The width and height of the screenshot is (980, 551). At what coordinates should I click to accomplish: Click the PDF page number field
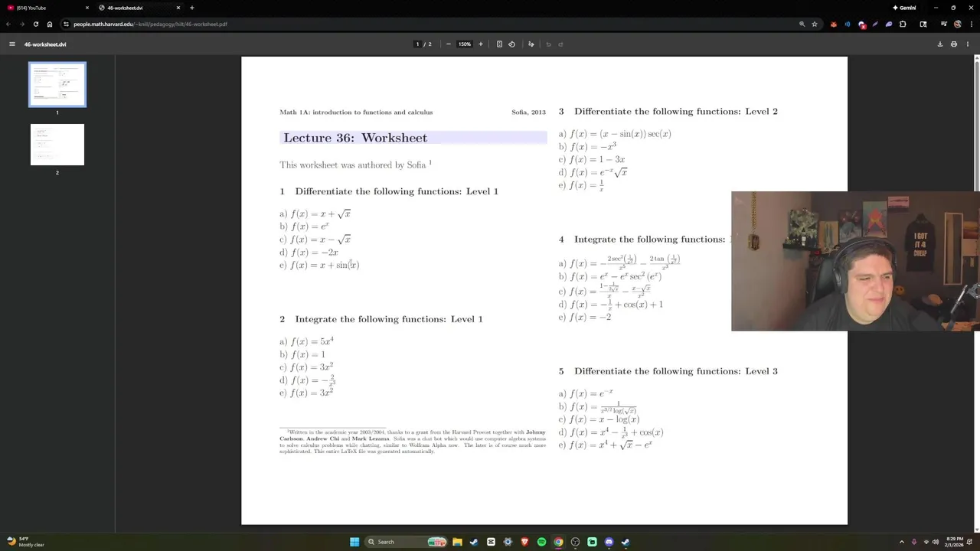[x=417, y=44]
